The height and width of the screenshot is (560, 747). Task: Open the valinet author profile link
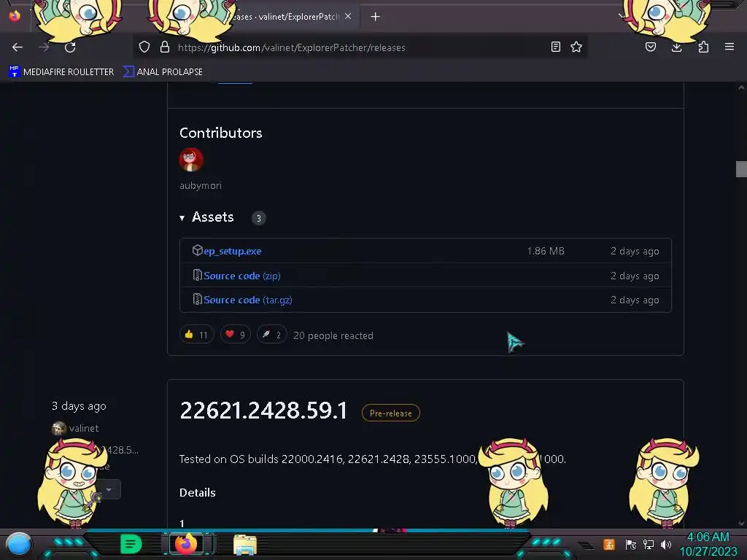(84, 428)
